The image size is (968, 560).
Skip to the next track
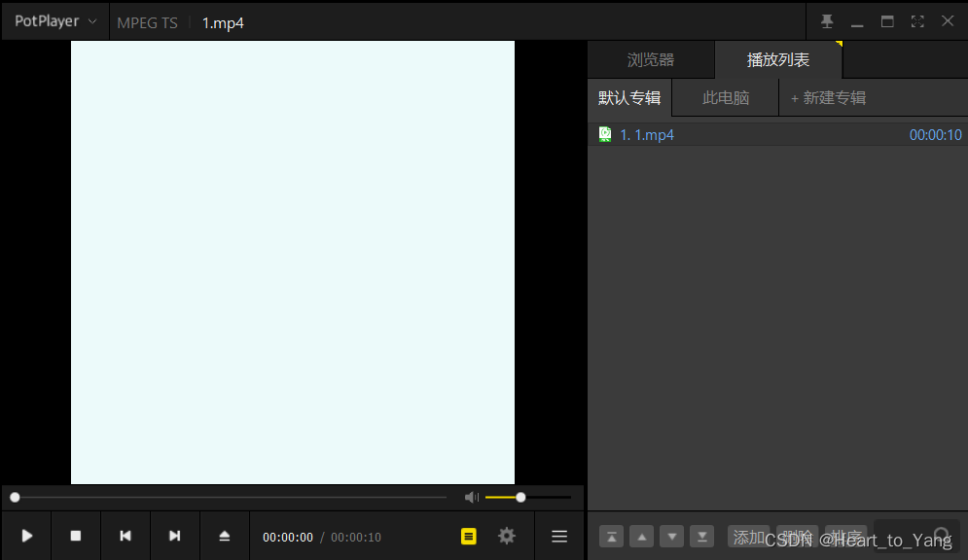click(175, 536)
